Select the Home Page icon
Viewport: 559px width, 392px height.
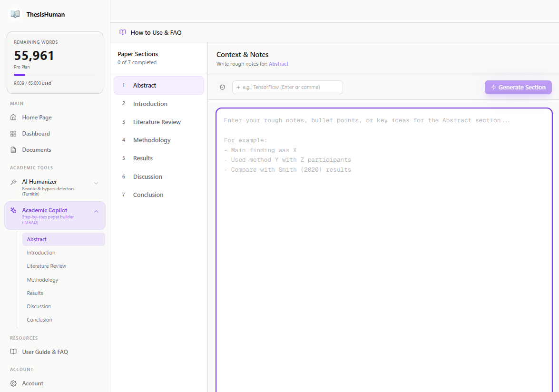[14, 117]
